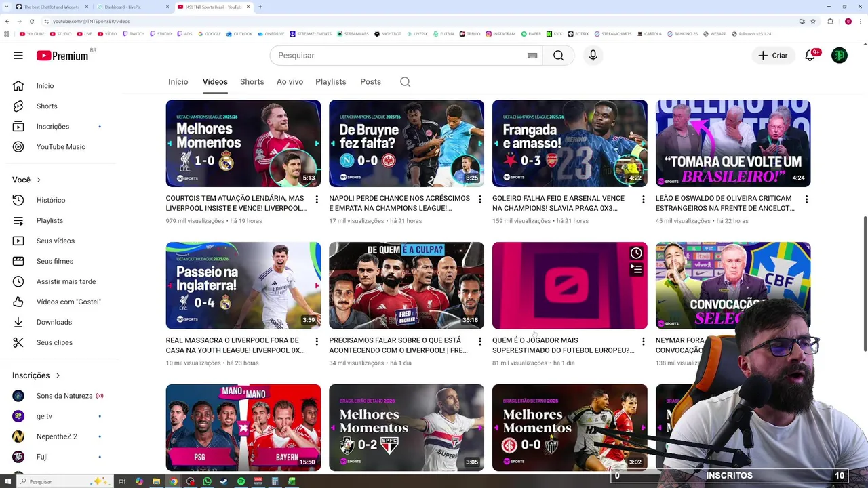
Task: Open the De Bruyne fez falta thumbnail
Action: tap(406, 144)
